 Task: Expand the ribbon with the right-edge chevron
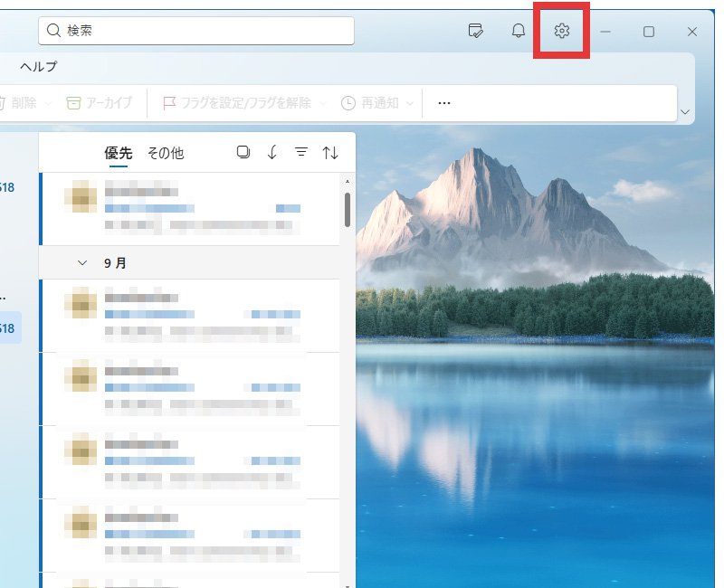pos(685,112)
